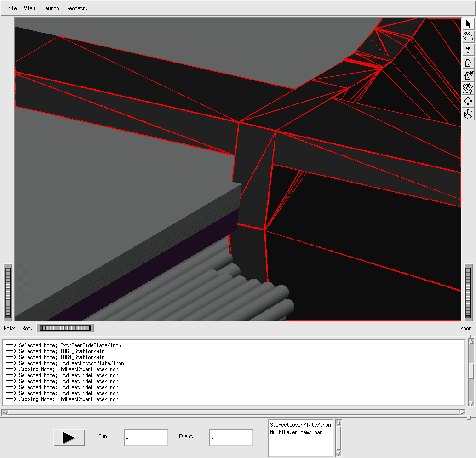The width and height of the screenshot is (476, 458).
Task: Click the Zoom thumbwheel on the right
Action: (x=468, y=292)
